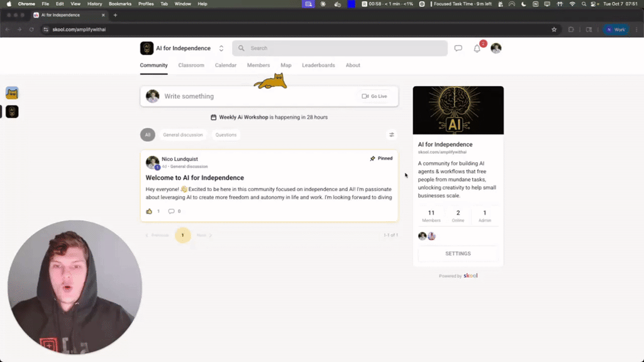The width and height of the screenshot is (644, 362).
Task: Like the pinned welcome post
Action: 149,211
